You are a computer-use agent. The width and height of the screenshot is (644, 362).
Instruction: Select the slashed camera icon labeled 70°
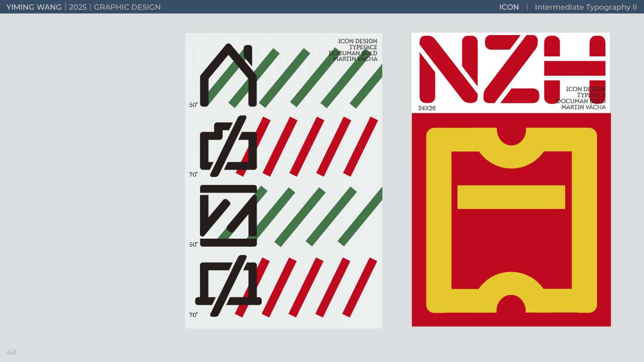[229, 146]
